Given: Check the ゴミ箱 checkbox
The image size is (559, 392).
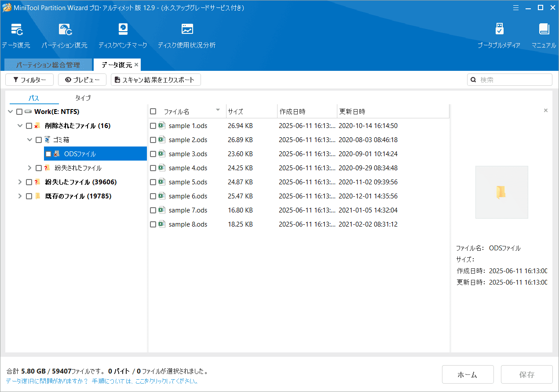Looking at the screenshot, I should pyautogui.click(x=39, y=140).
